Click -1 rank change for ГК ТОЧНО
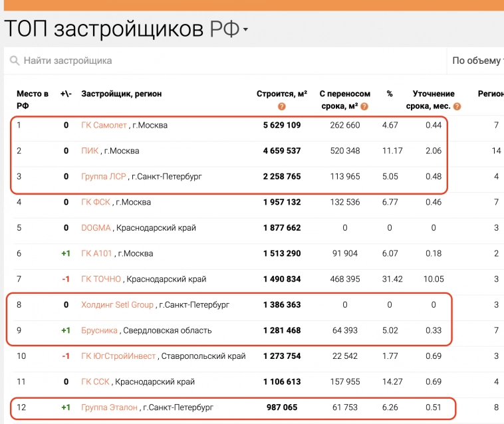This screenshot has height=424, width=504. 66,279
